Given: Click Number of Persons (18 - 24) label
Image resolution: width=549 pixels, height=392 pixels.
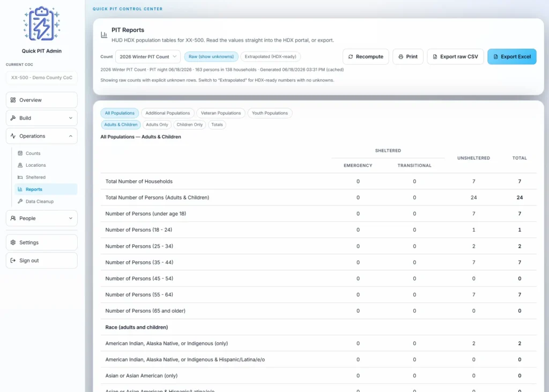Looking at the screenshot, I should pyautogui.click(x=139, y=230).
